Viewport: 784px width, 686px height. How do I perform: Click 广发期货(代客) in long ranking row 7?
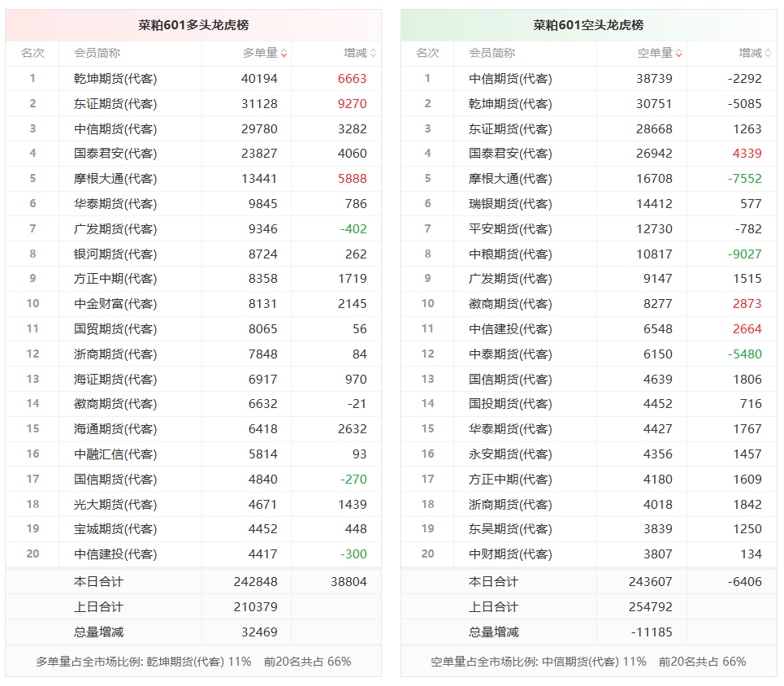[115, 228]
